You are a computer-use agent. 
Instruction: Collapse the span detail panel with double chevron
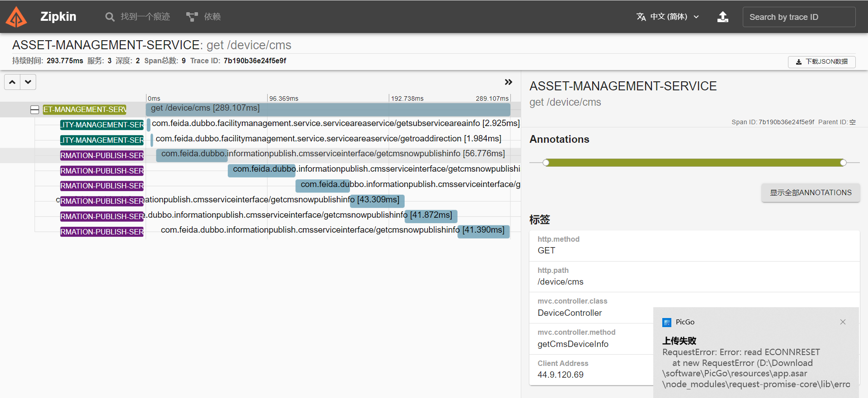click(x=509, y=82)
